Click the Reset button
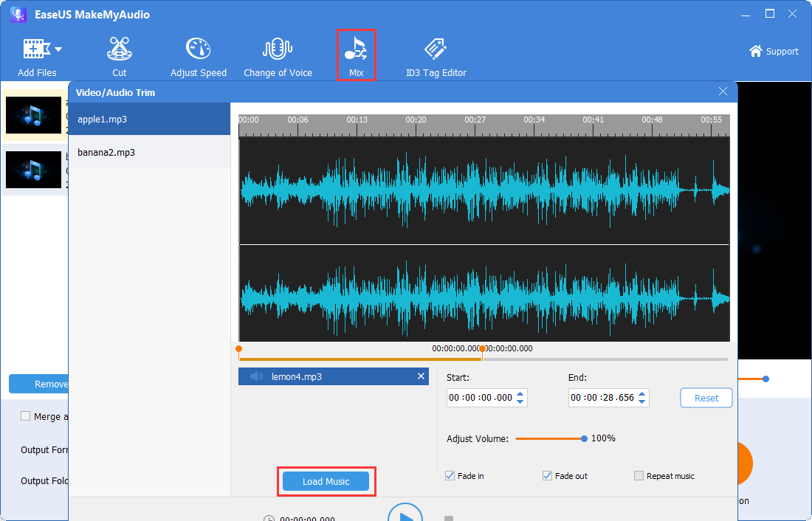Screen dimensions: 812x521 coord(706,398)
